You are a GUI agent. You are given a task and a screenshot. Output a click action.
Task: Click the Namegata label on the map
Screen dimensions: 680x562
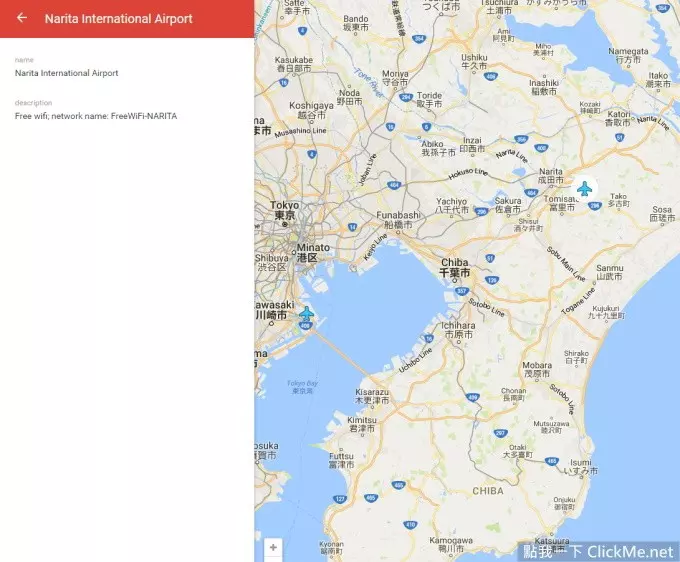coord(628,55)
